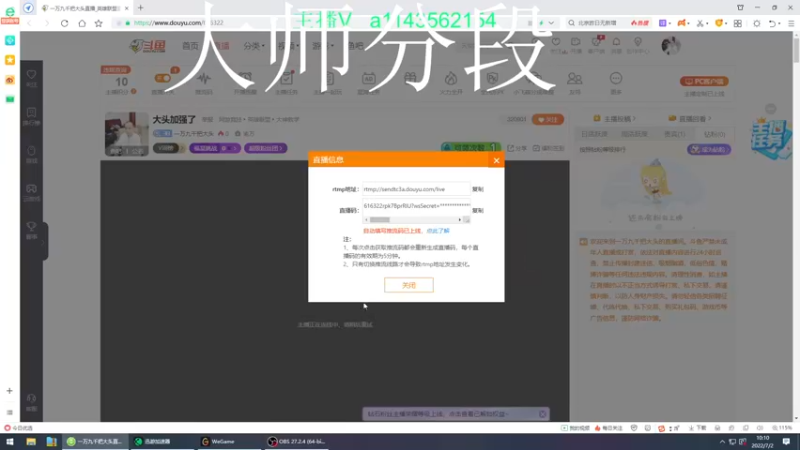Close the 直播信息 dialog with the X
The image size is (800, 450).
click(x=496, y=160)
